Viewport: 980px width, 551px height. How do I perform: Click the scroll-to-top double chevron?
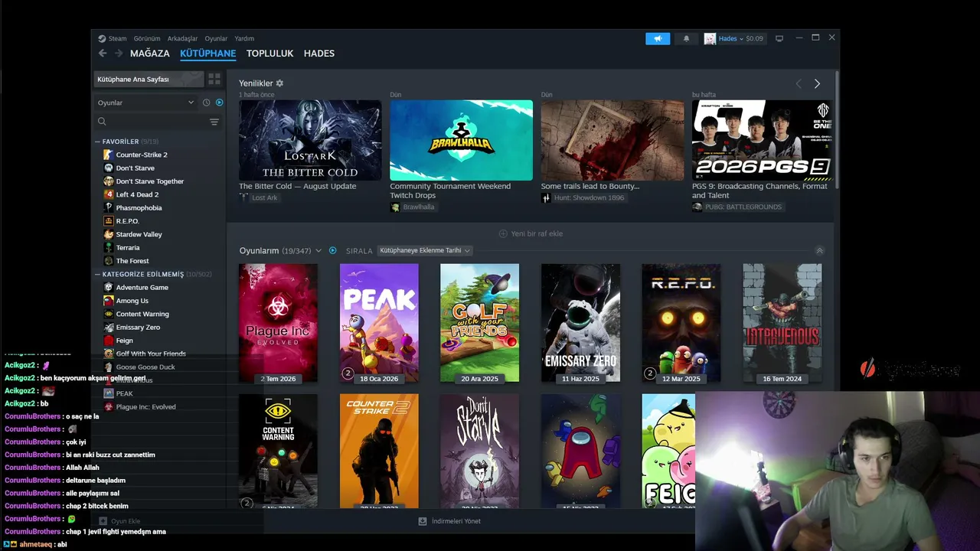(x=819, y=251)
